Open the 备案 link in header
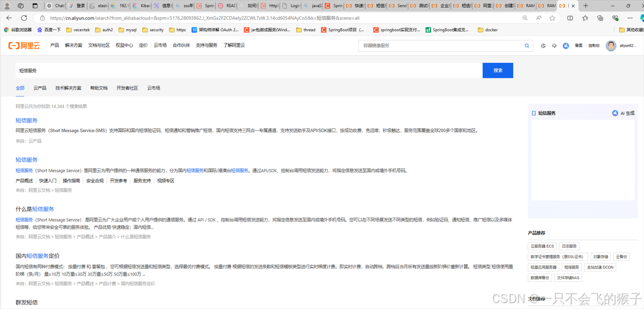Image resolution: width=644 pixels, height=309 pixels. tap(579, 46)
